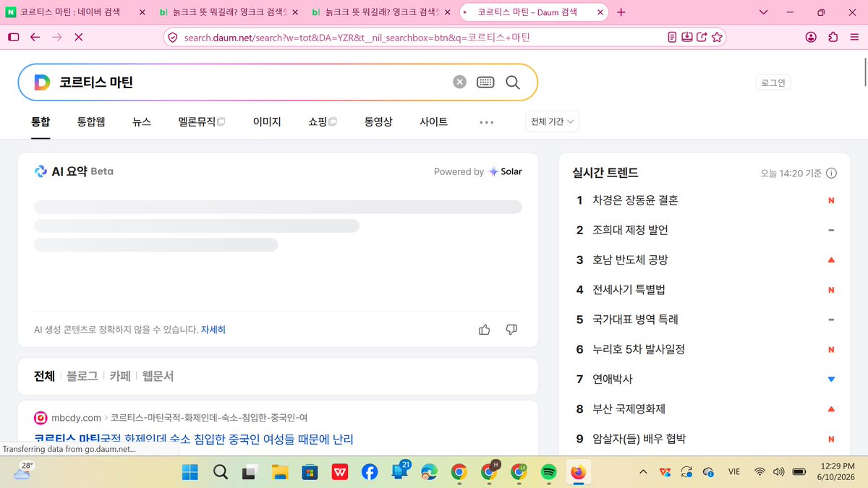Switch to the 뉴스 tab
Image resolution: width=868 pixels, height=488 pixels.
[x=142, y=121]
